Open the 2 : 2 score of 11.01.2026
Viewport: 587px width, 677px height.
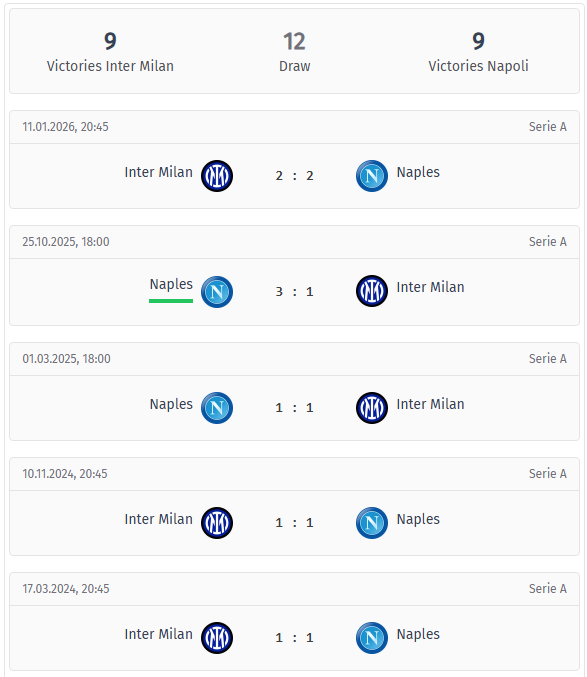click(294, 176)
